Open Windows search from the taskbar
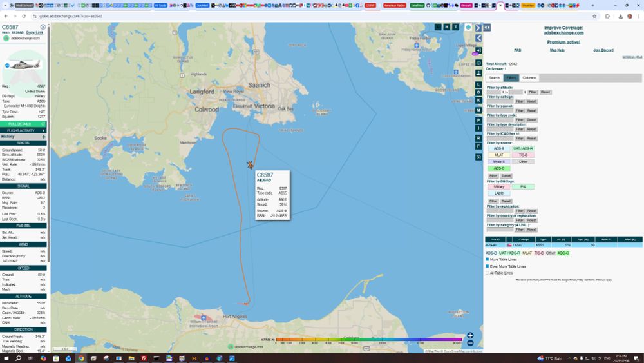 pos(18,358)
